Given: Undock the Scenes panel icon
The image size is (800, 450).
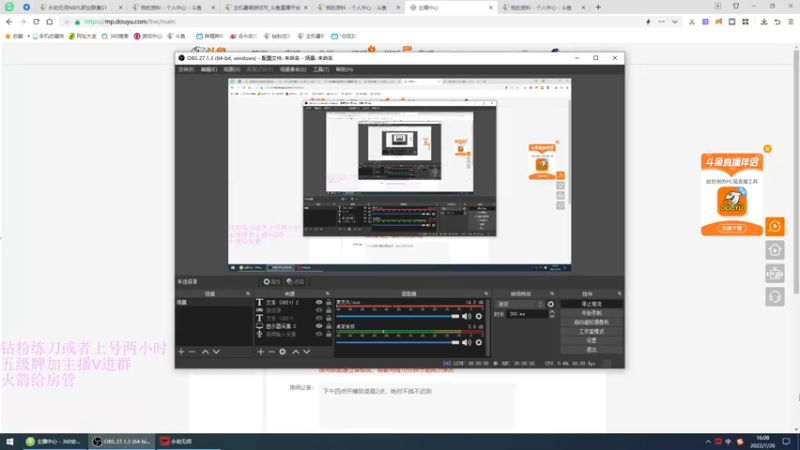Looking at the screenshot, I should 248,294.
